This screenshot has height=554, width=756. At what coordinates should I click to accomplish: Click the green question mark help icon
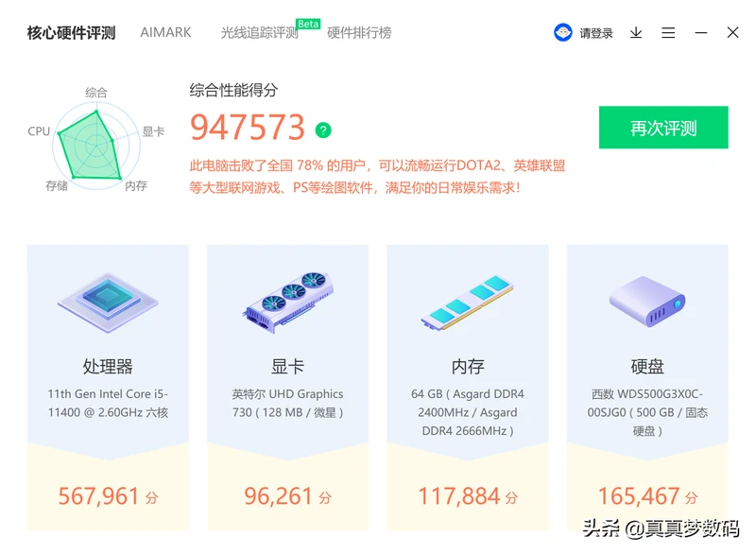pyautogui.click(x=323, y=130)
